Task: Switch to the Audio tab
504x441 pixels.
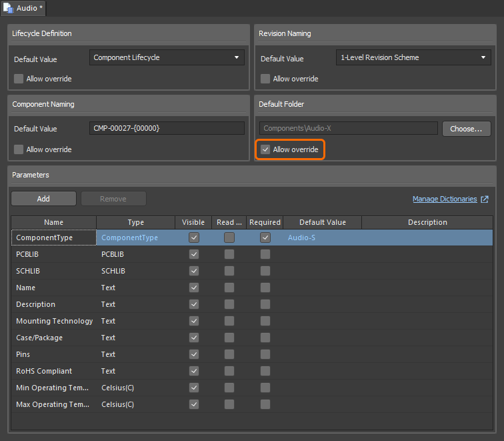Action: coord(27,8)
